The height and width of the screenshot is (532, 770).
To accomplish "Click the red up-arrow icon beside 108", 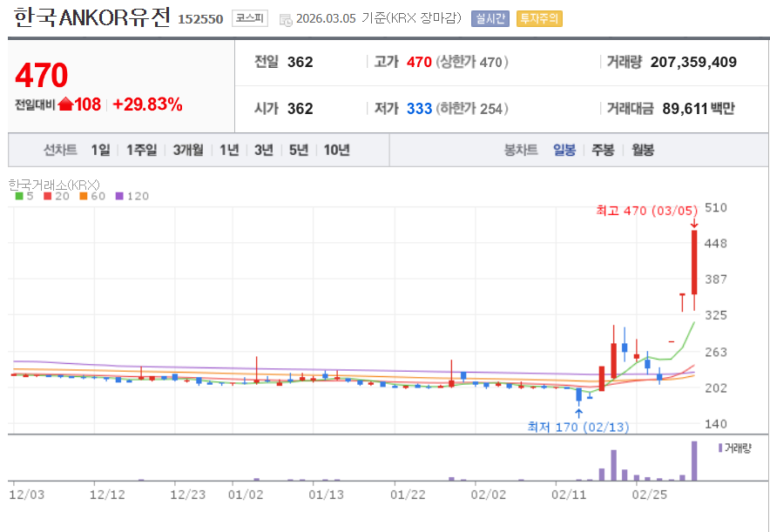I will [65, 104].
